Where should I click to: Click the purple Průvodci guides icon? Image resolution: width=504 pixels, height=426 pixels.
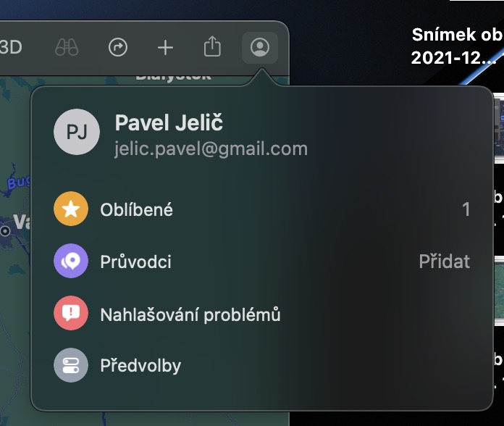(x=71, y=261)
